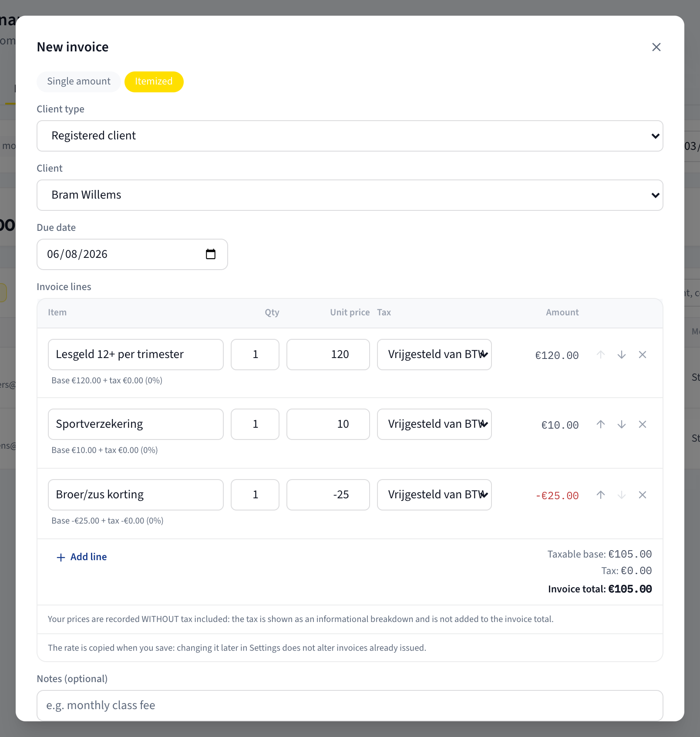The image size is (700, 737).
Task: Click the €120.00 amount value
Action: (557, 355)
